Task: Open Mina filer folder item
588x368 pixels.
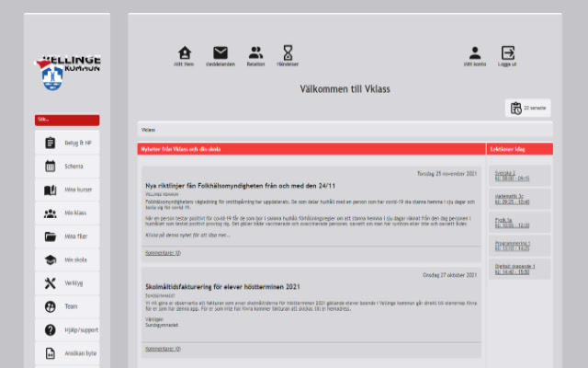Action: click(67, 236)
